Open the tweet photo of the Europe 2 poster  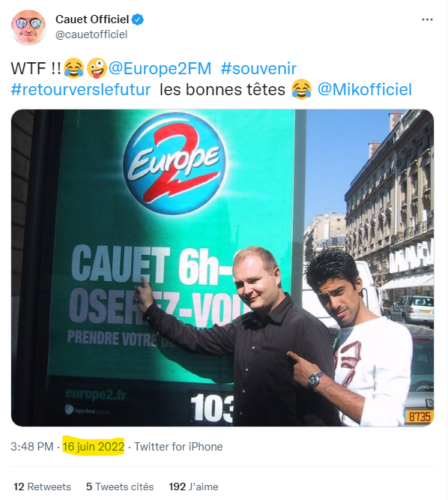(223, 268)
